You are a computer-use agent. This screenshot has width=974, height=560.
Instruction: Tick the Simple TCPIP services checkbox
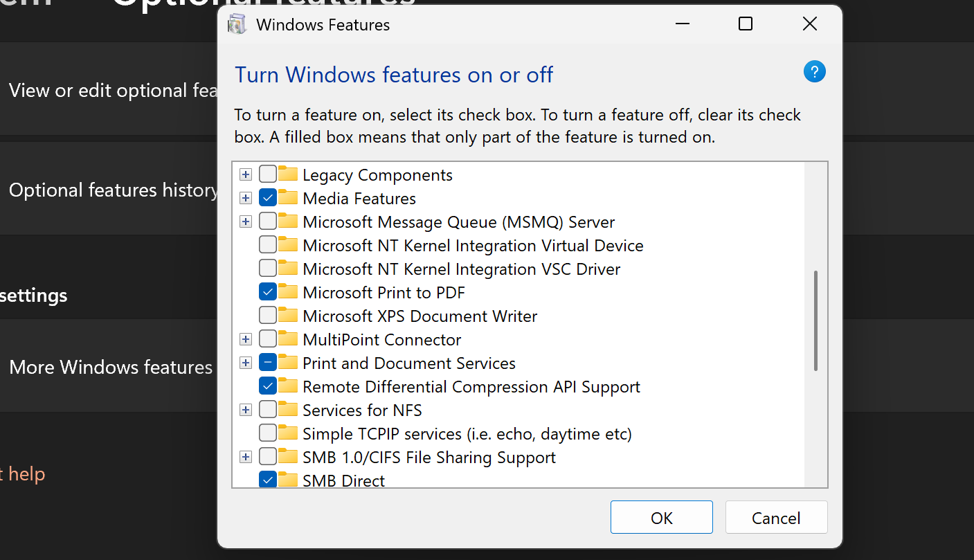click(x=267, y=434)
